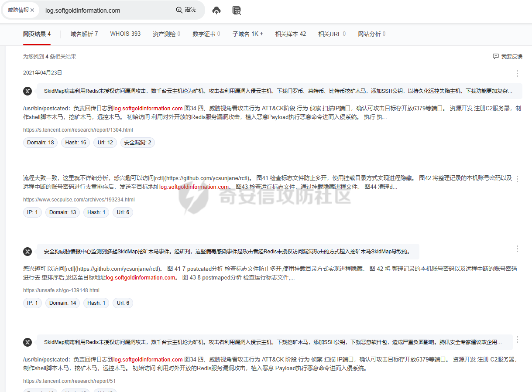Click the source icon of the last SkidMap result
Screen dimensions: 532x392
point(27,342)
